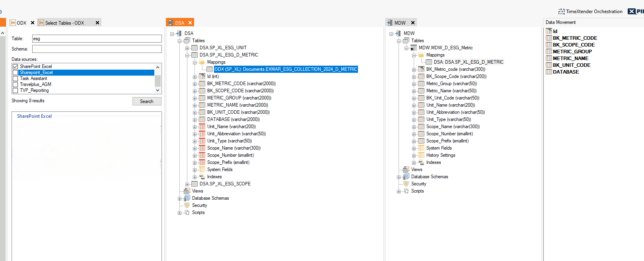Switch to the ODX tab
Screen dimensions: 644x261
click(x=21, y=23)
